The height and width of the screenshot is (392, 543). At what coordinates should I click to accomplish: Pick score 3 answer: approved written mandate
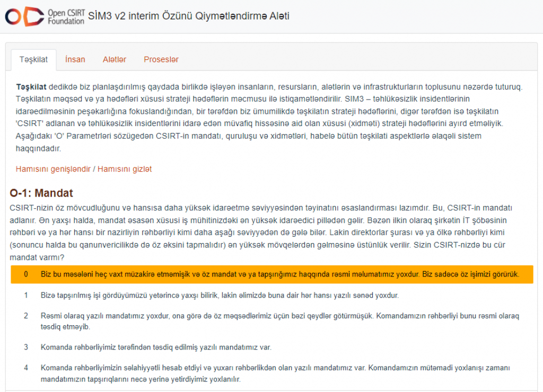156,348
